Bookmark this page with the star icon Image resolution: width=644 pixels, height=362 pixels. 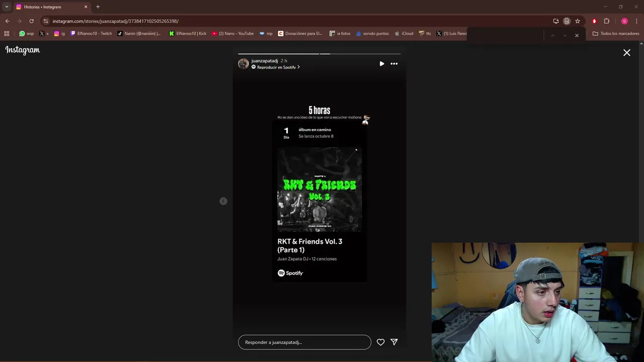click(578, 21)
